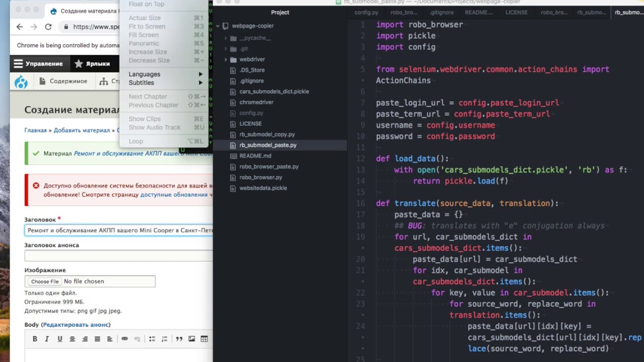Underline text in Body editor
The height and width of the screenshot is (362, 644).
tap(60, 339)
